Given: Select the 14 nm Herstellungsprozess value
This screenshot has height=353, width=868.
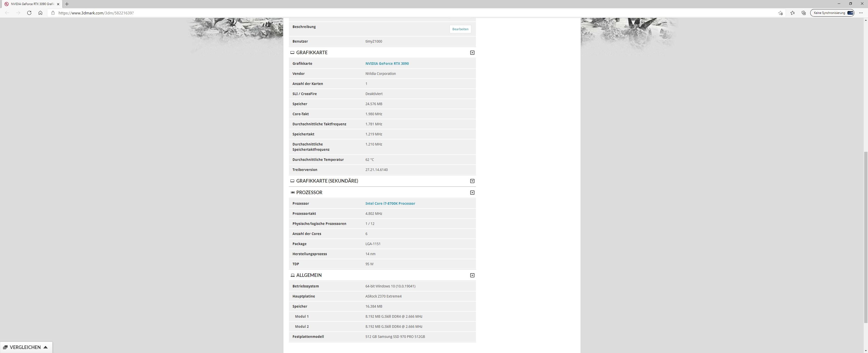Looking at the screenshot, I should (370, 254).
